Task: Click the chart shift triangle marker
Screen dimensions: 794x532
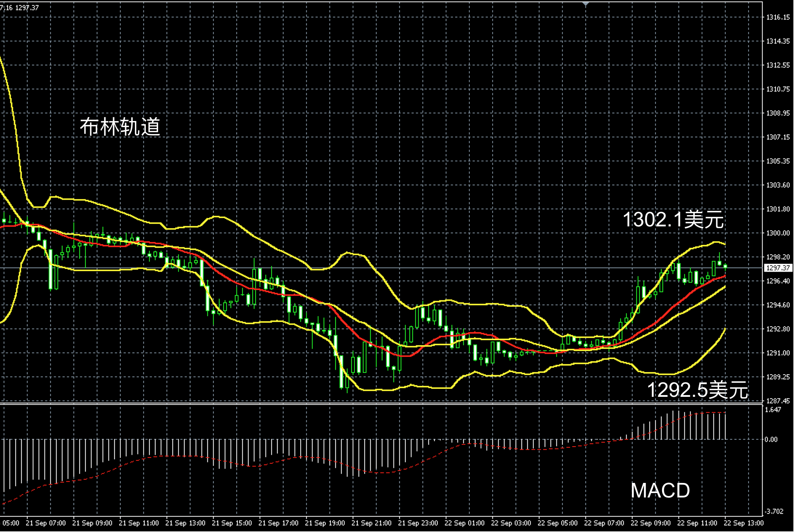Action: tap(585, 4)
